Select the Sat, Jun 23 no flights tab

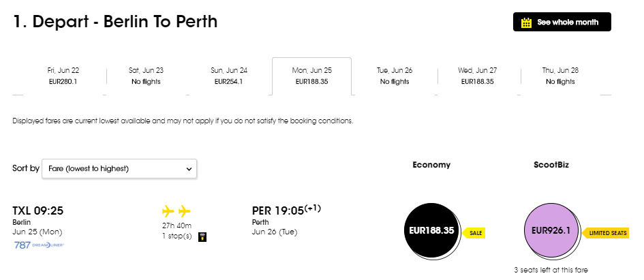[146, 76]
